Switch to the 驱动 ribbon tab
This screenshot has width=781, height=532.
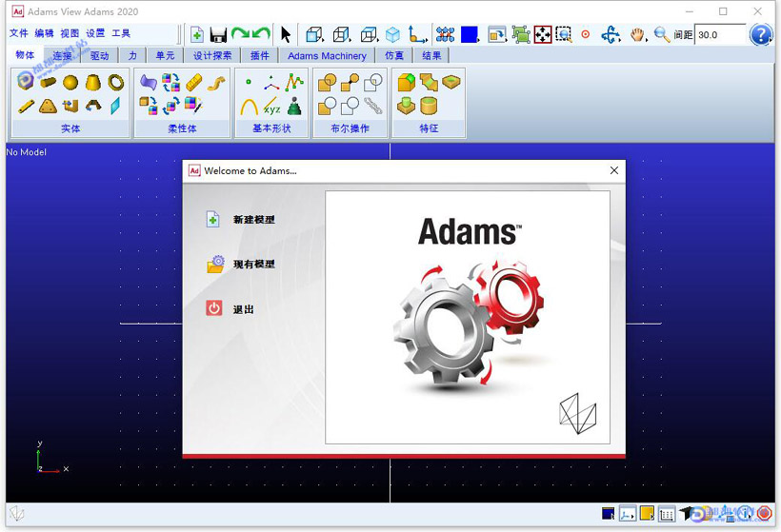pos(100,56)
